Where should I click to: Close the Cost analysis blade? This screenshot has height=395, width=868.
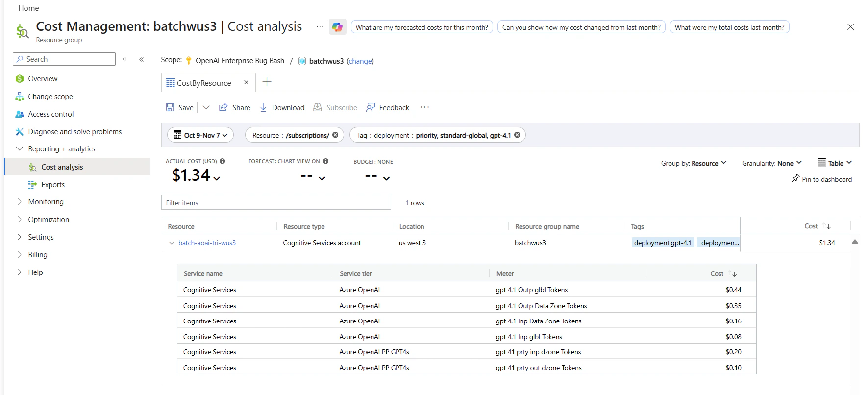[850, 27]
